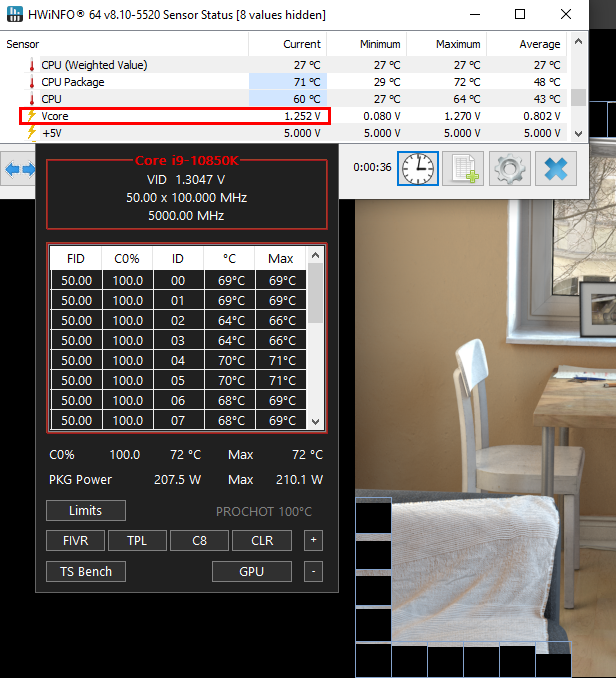
Task: Click the ID column header in core table
Action: tap(178, 259)
